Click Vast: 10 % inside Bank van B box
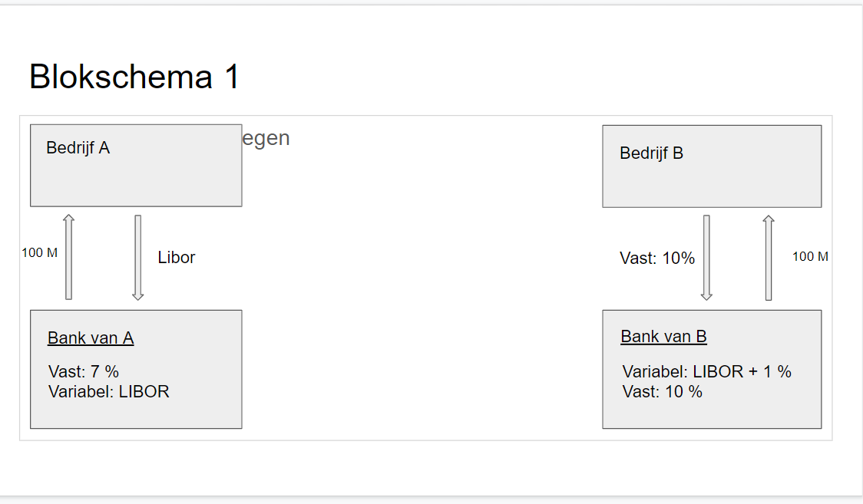This screenshot has height=504, width=863. tap(662, 392)
